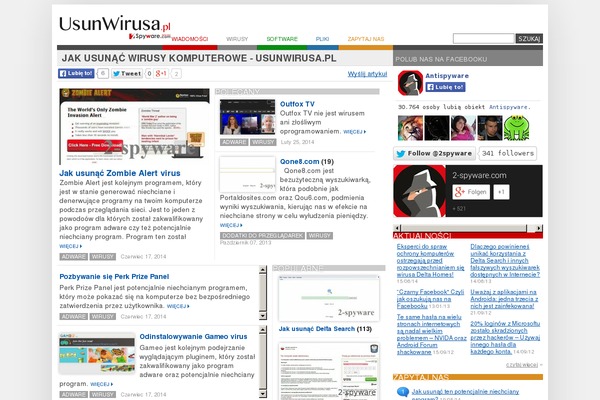Click the Follow @2spyware Twitter button
Image resolution: width=600 pixels, height=400 pixels.
pyautogui.click(x=434, y=153)
